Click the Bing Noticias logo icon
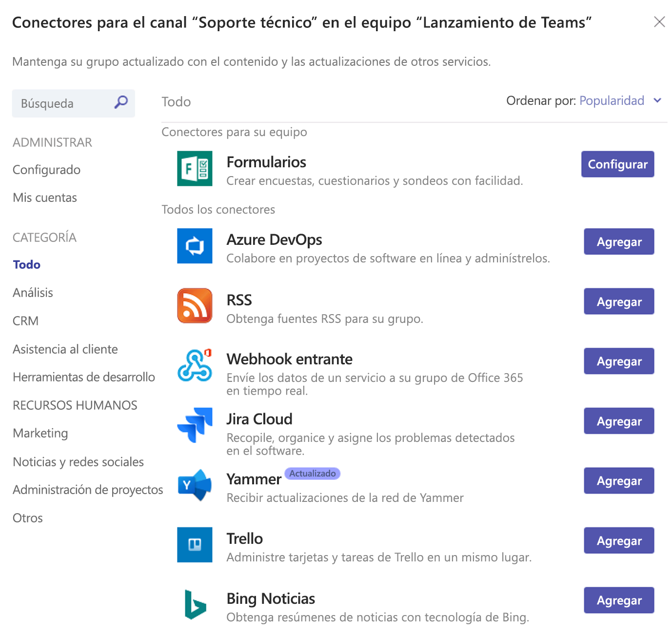672x637 pixels. click(x=195, y=604)
